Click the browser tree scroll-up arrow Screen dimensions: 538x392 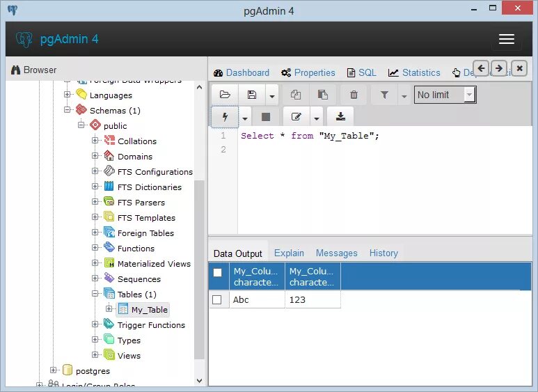pos(199,87)
